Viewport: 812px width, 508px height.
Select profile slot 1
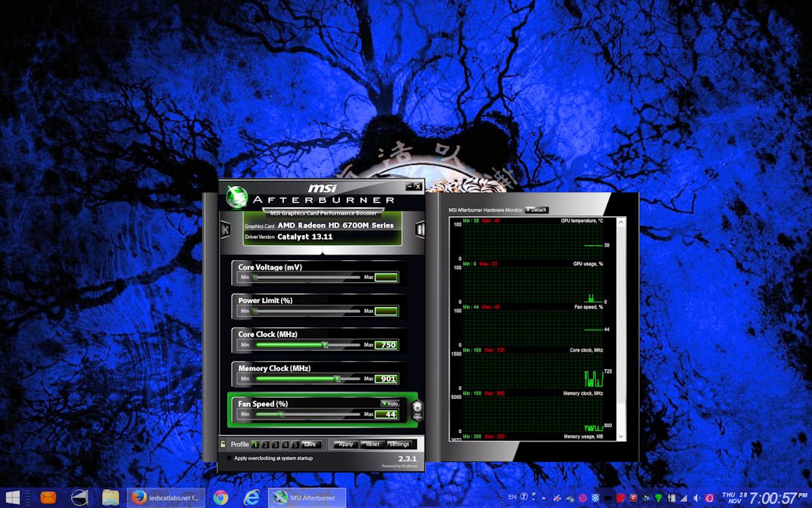pos(255,444)
